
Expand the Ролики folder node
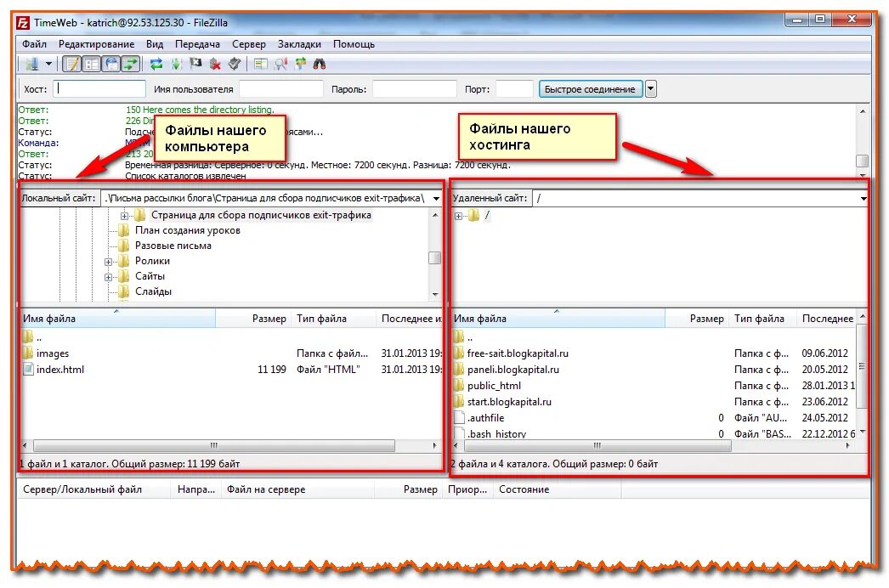(x=108, y=262)
